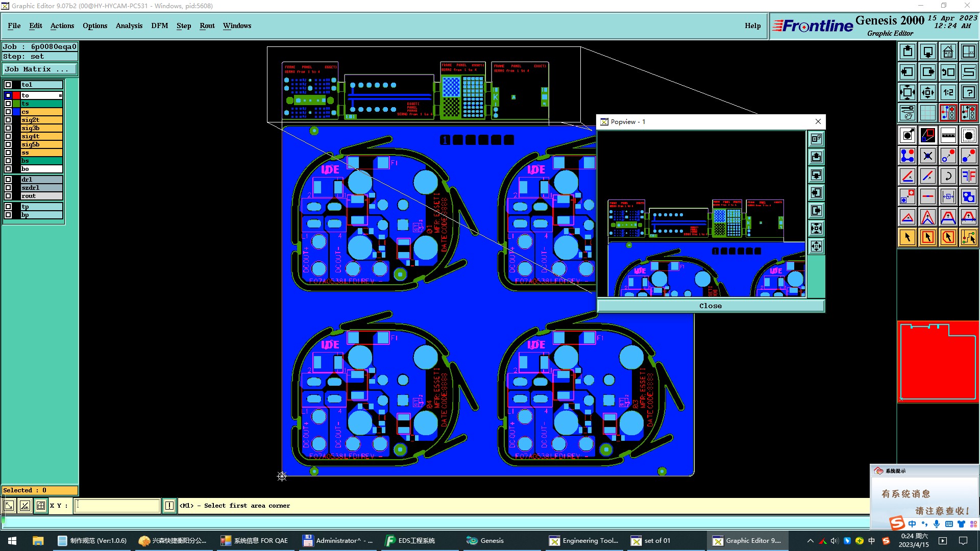Close the Popview window via Close button
Image resolution: width=980 pixels, height=551 pixels.
[710, 306]
